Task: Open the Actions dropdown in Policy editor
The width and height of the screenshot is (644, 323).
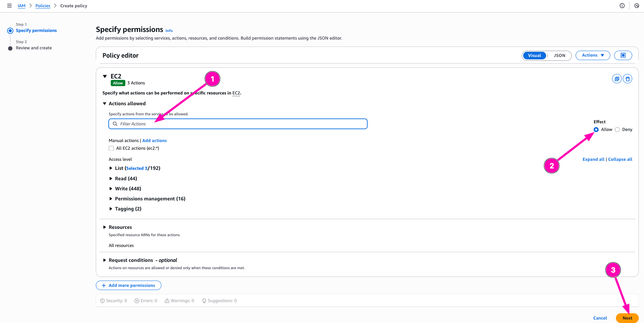Action: click(593, 55)
